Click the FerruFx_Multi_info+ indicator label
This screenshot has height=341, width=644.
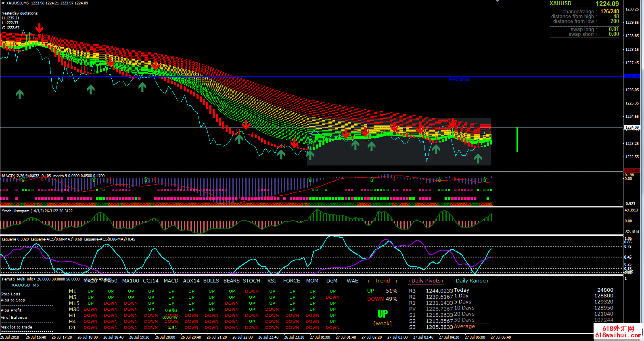[19, 279]
